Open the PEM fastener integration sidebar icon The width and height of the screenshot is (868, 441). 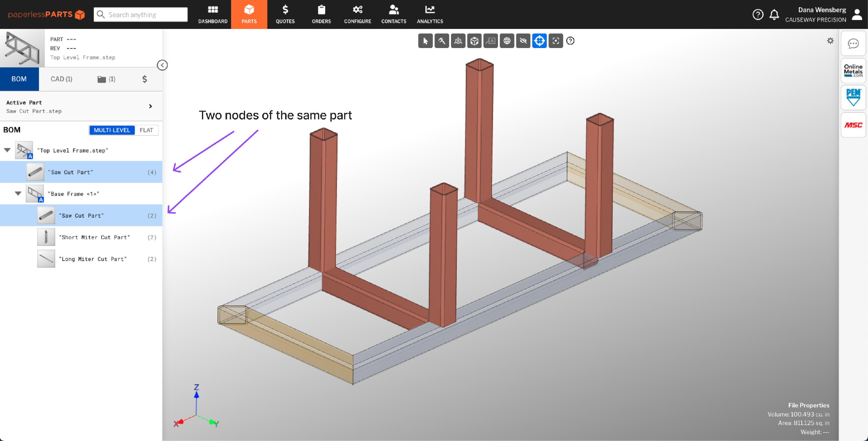click(x=853, y=97)
